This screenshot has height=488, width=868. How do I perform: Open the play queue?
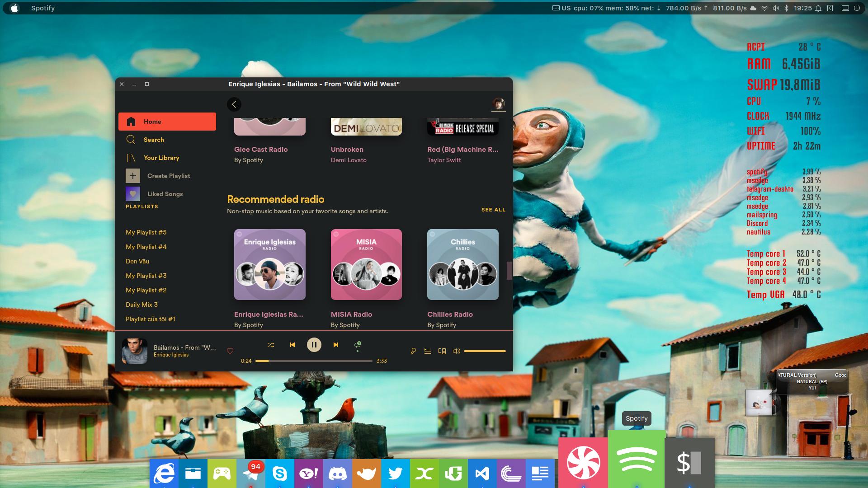click(x=428, y=351)
